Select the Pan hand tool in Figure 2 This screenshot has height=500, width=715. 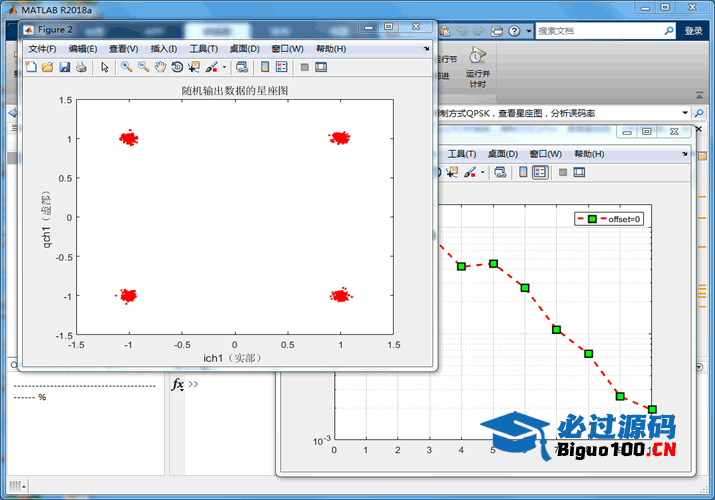[x=160, y=67]
